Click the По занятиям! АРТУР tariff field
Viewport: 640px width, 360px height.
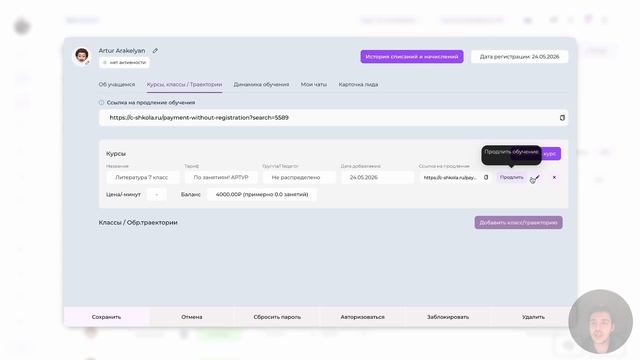point(221,178)
